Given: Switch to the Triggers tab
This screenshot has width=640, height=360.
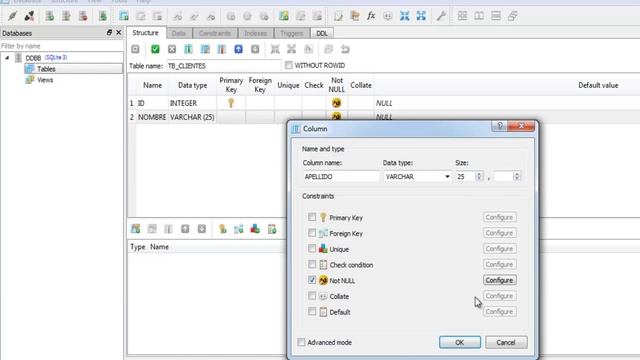Looking at the screenshot, I should 291,33.
